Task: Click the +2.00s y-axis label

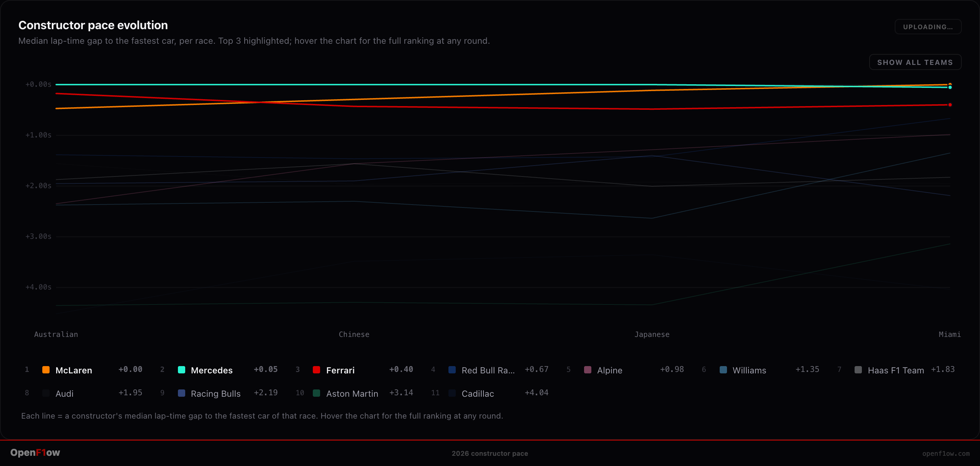Action: [38, 186]
